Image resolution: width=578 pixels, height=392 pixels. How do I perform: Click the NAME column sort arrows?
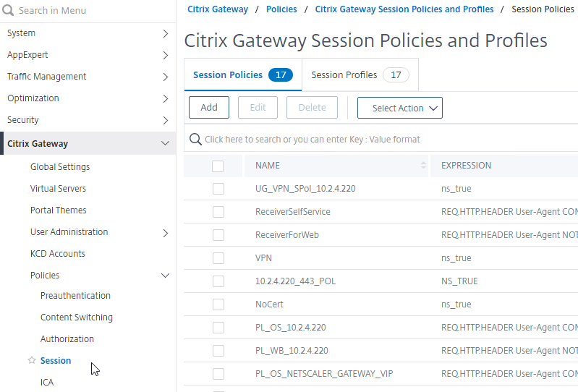(x=423, y=166)
